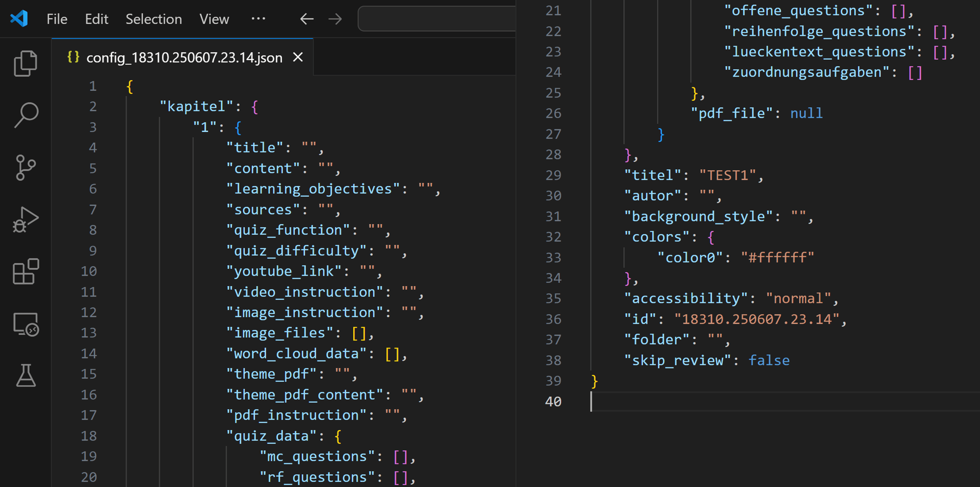Click the VS Code logo icon

[x=19, y=18]
